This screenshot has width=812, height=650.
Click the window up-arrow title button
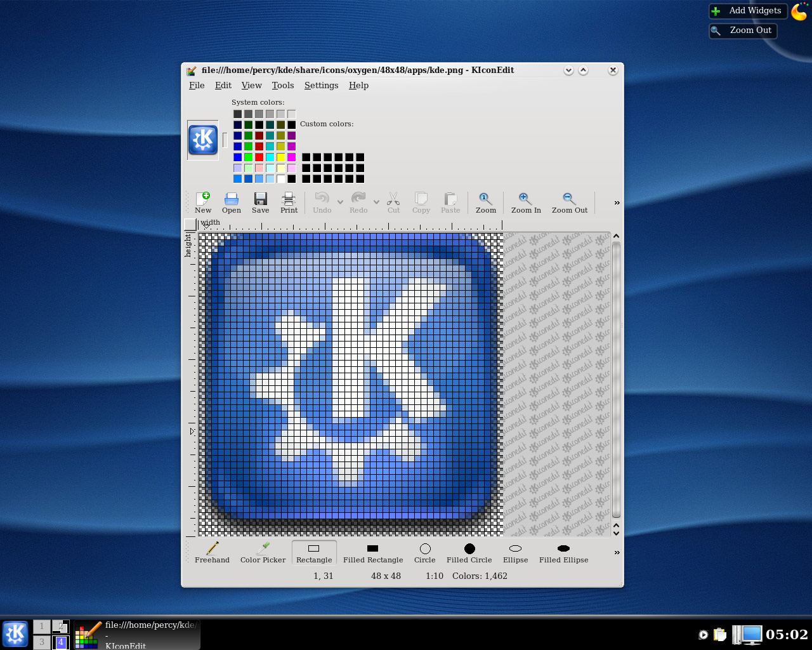tap(583, 70)
